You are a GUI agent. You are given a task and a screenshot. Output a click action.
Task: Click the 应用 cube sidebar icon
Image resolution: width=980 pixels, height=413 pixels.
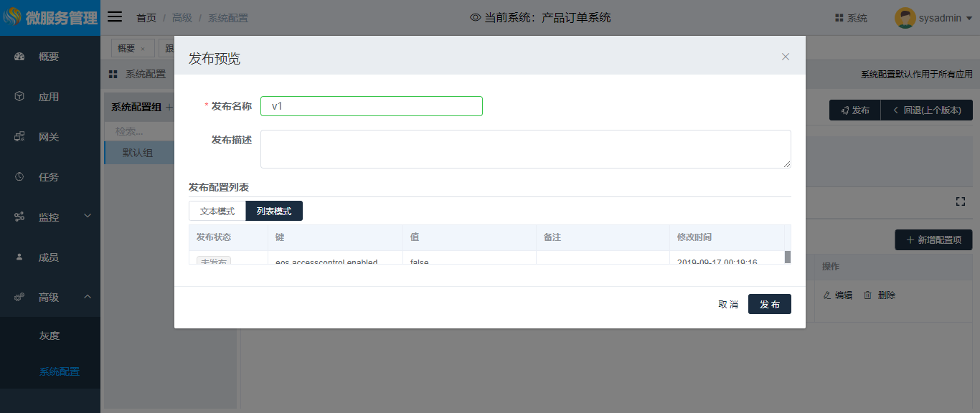[x=19, y=97]
